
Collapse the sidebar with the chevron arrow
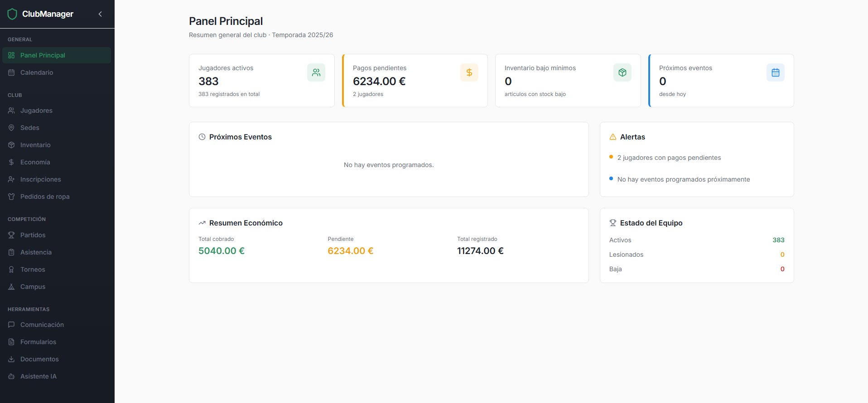click(100, 14)
